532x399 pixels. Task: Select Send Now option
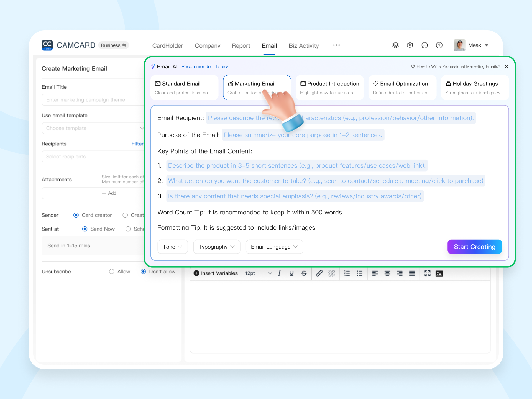pos(85,229)
